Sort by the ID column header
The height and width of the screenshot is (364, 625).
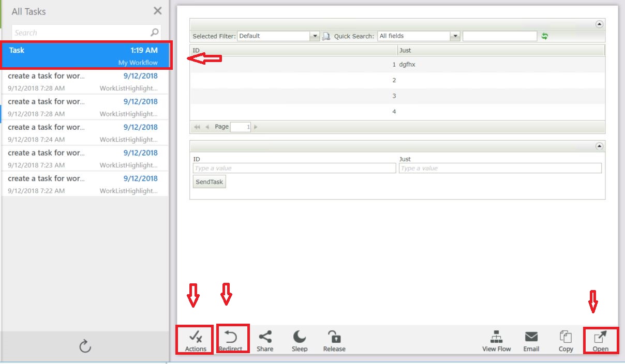[293, 50]
